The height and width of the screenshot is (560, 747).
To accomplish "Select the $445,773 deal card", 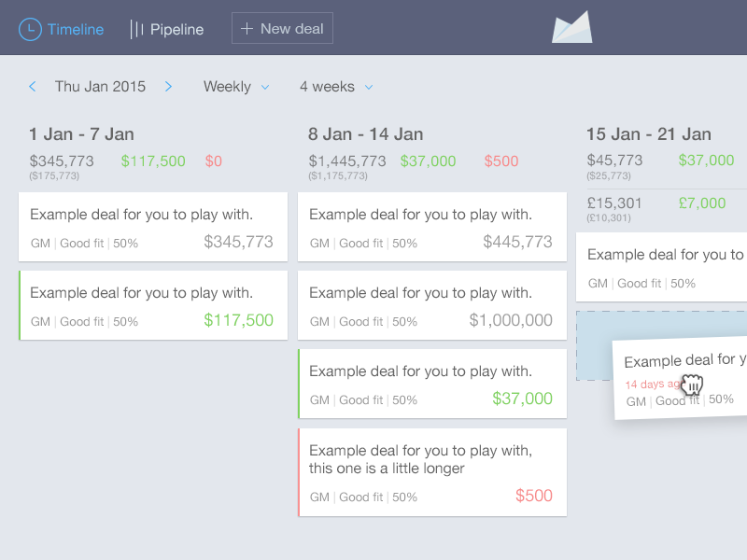I will tap(432, 227).
